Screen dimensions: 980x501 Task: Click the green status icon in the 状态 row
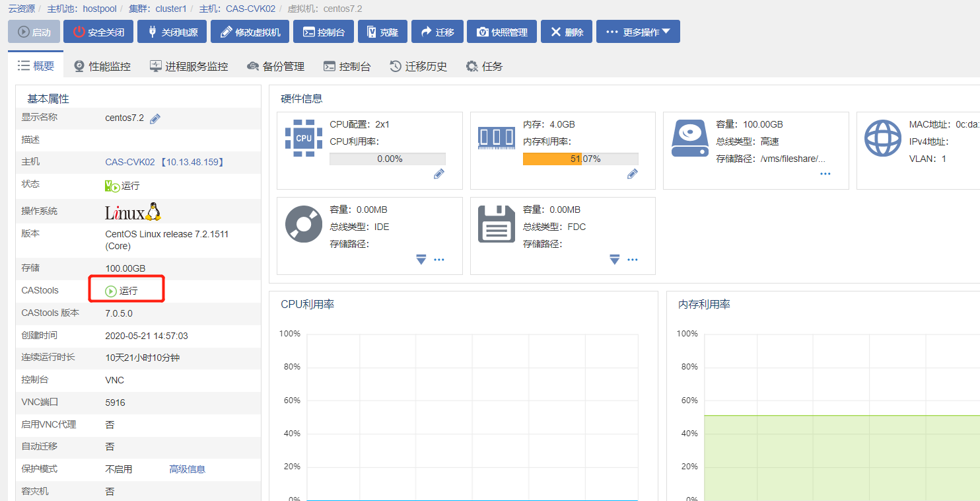(112, 186)
